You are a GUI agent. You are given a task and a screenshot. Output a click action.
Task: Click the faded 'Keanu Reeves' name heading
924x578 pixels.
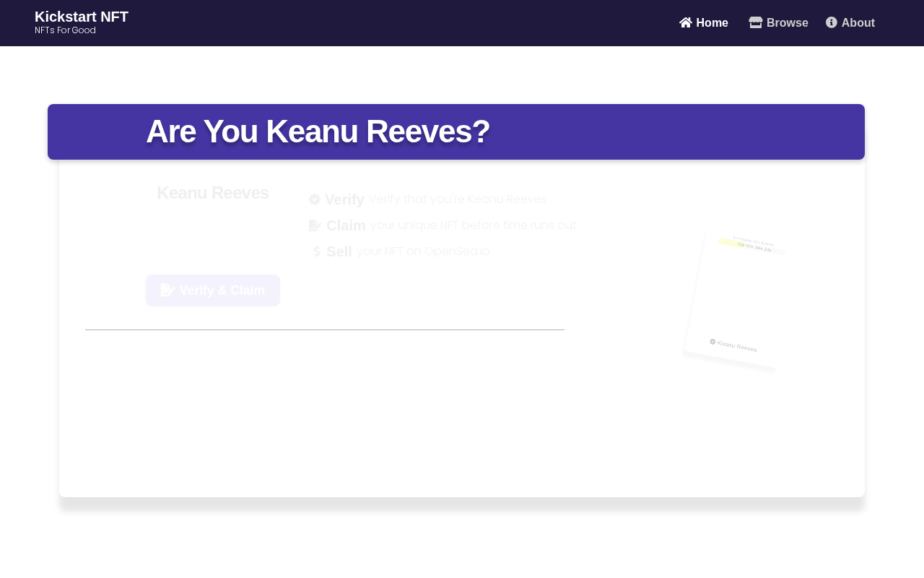coord(213,193)
